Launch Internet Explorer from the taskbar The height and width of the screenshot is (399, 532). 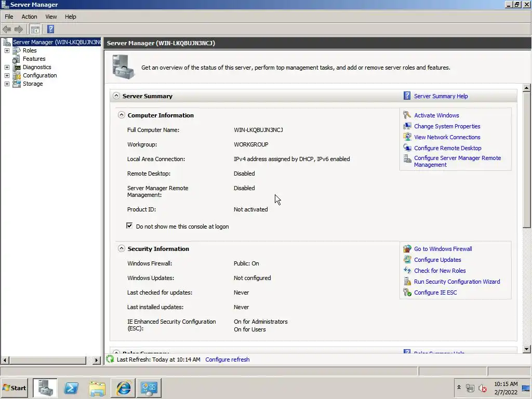[123, 388]
